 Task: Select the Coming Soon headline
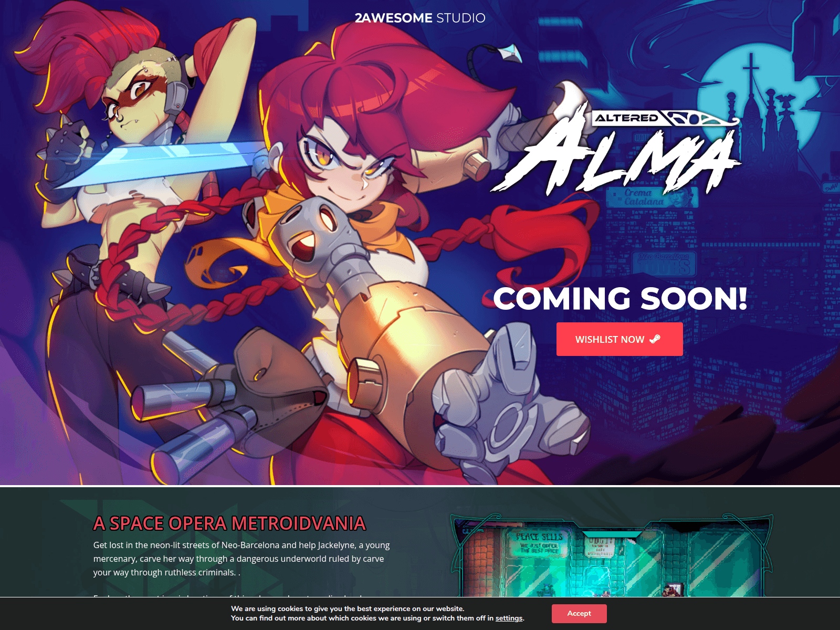(619, 298)
